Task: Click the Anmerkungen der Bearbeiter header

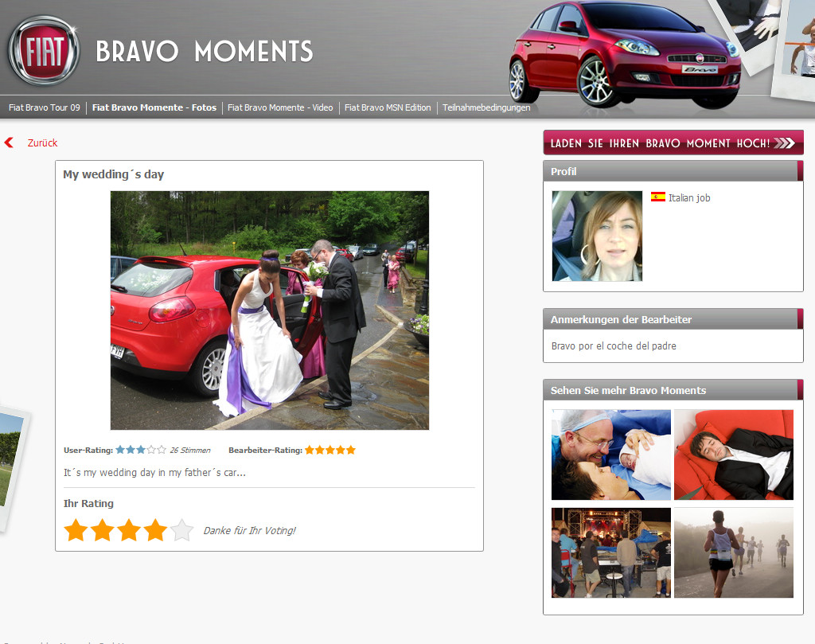Action: coord(673,319)
